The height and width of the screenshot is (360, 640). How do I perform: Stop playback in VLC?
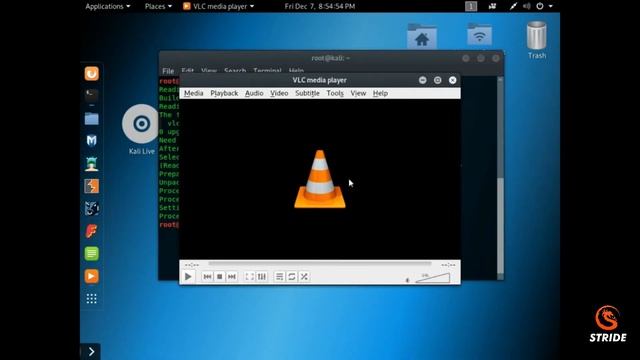220,277
